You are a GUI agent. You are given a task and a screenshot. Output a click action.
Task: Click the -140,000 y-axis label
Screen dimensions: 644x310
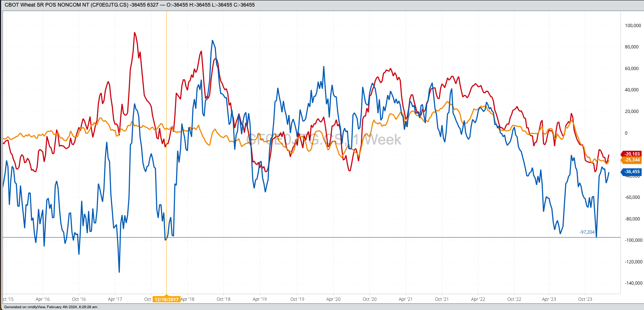tap(633, 283)
